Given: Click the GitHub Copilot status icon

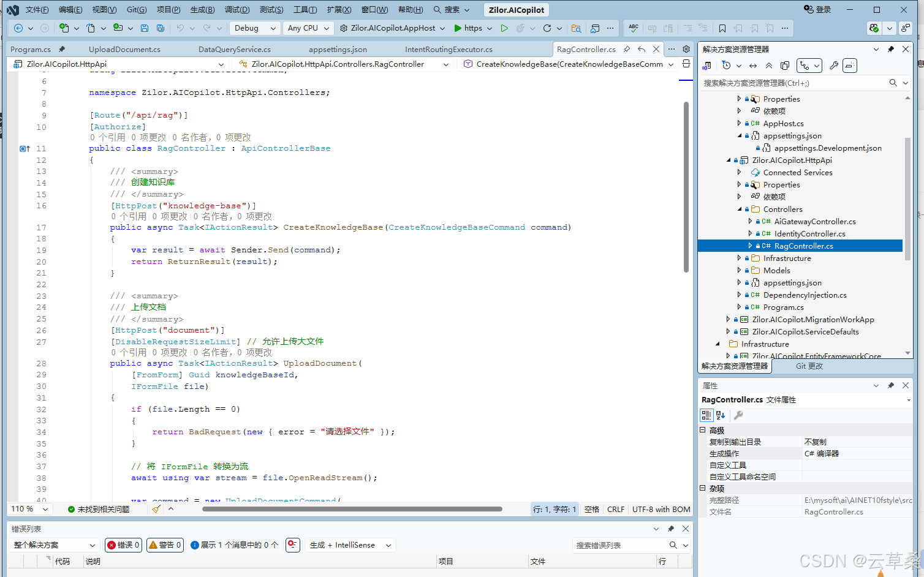Looking at the screenshot, I should coord(874,28).
